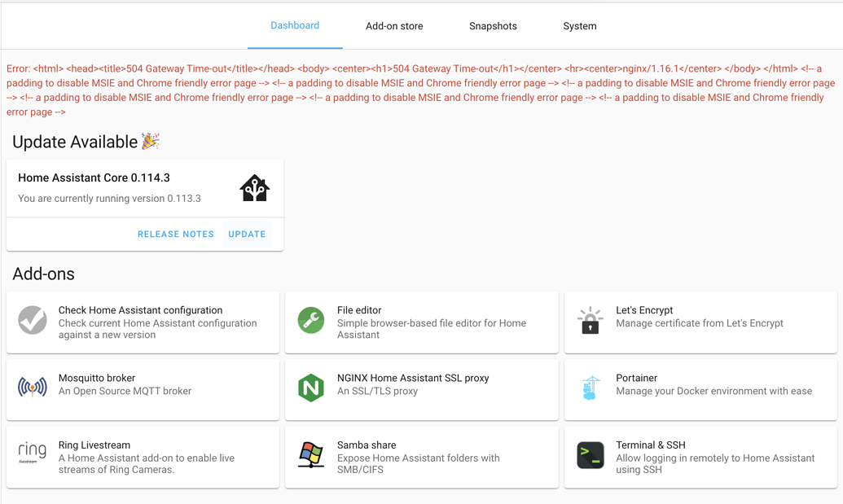Click the UPDATE button
Image resolution: width=843 pixels, height=504 pixels.
[x=247, y=234]
